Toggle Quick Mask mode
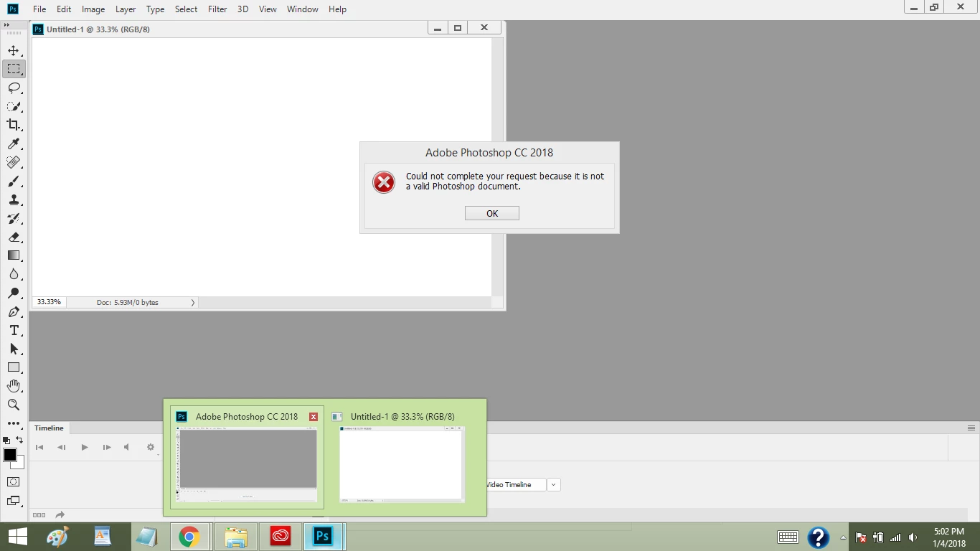Screen dimensions: 980x551 point(14,482)
